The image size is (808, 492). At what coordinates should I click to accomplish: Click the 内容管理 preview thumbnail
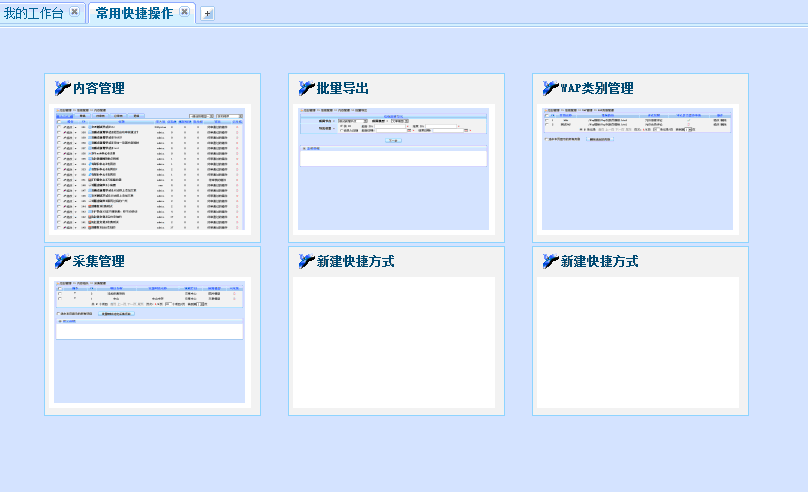150,170
